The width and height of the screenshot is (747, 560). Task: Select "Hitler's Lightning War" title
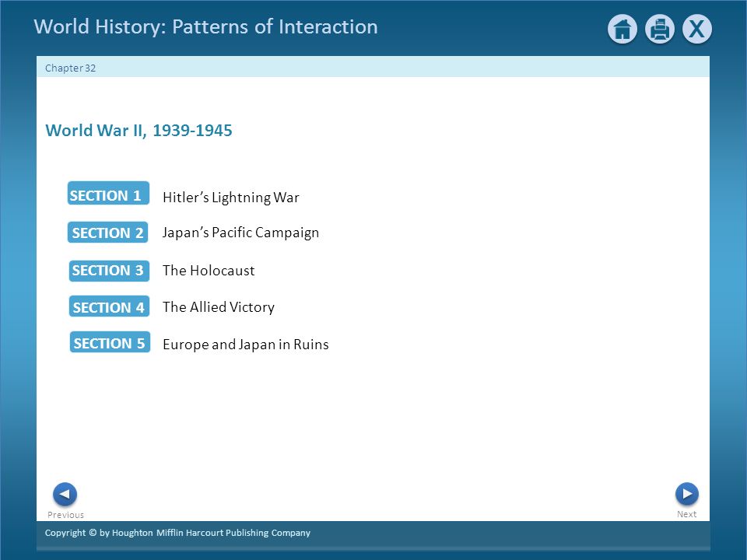231,198
